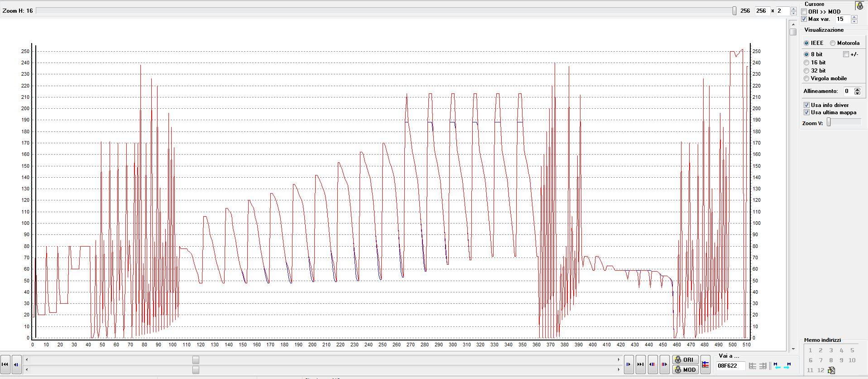This screenshot has height=379, width=868.
Task: Select memo address slot 7
Action: click(820, 360)
